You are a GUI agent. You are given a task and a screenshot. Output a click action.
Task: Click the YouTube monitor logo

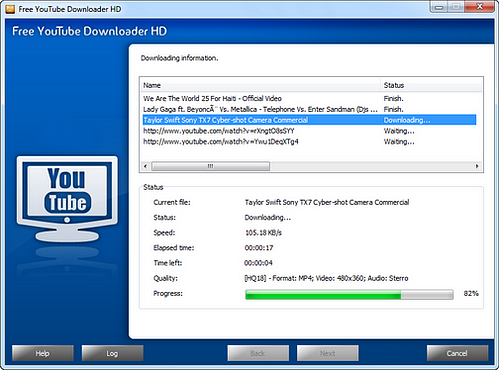(67, 199)
